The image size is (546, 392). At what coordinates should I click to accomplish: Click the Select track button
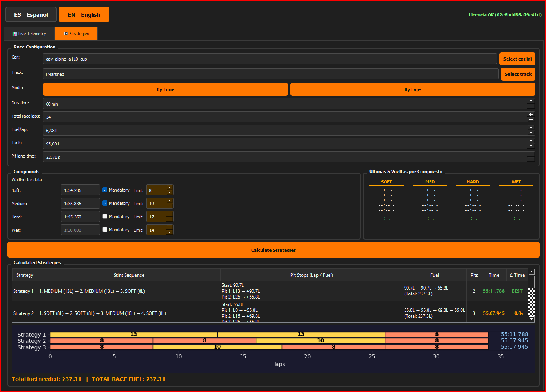coord(518,74)
